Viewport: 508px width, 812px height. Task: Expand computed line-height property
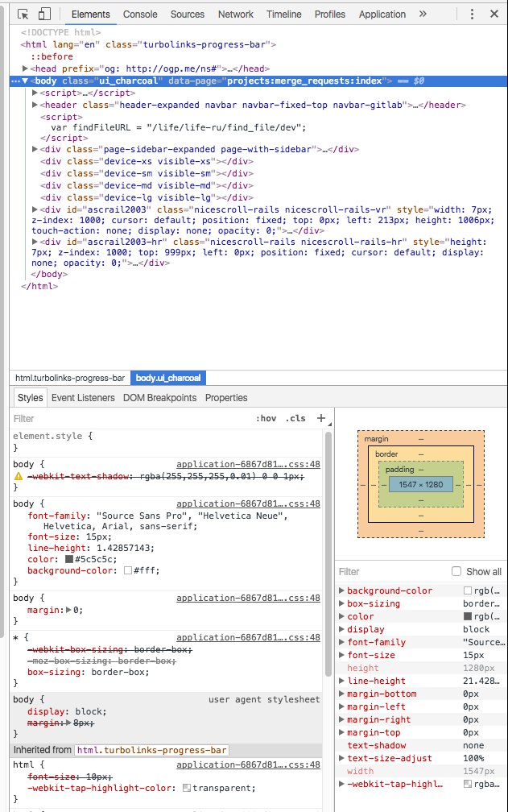point(341,681)
